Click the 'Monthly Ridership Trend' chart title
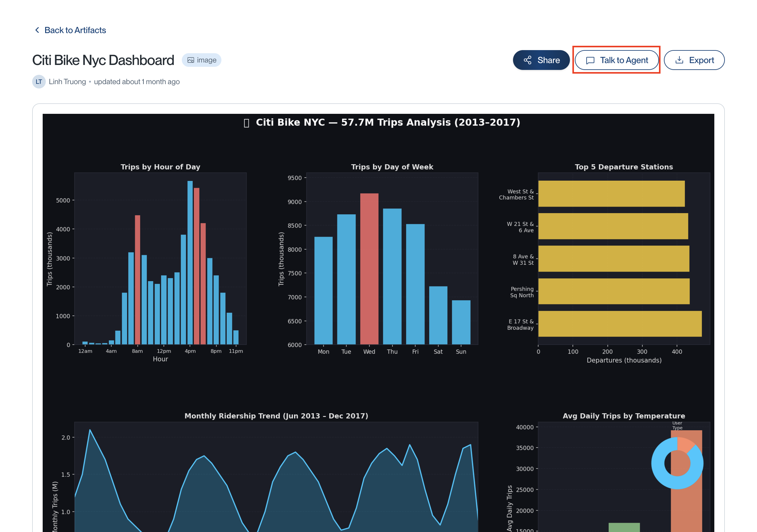Viewport: 757px width, 532px height. pos(276,416)
